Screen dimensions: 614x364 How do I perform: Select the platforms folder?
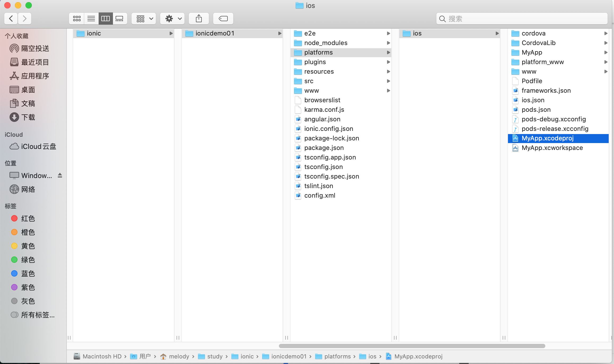point(341,52)
